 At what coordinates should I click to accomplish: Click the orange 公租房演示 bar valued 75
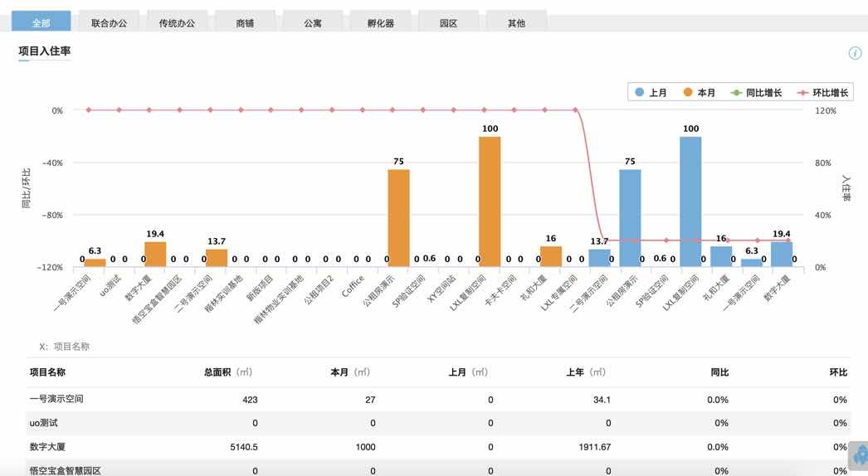tap(398, 218)
